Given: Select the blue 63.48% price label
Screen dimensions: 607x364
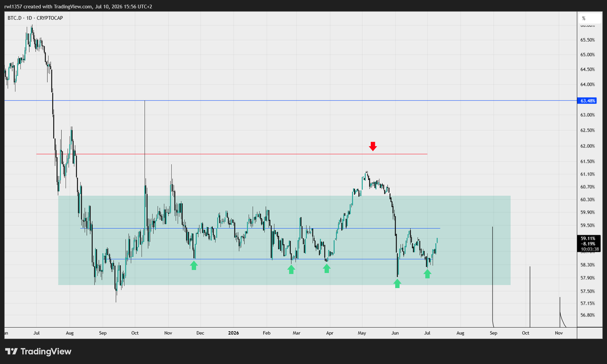Looking at the screenshot, I should 588,101.
